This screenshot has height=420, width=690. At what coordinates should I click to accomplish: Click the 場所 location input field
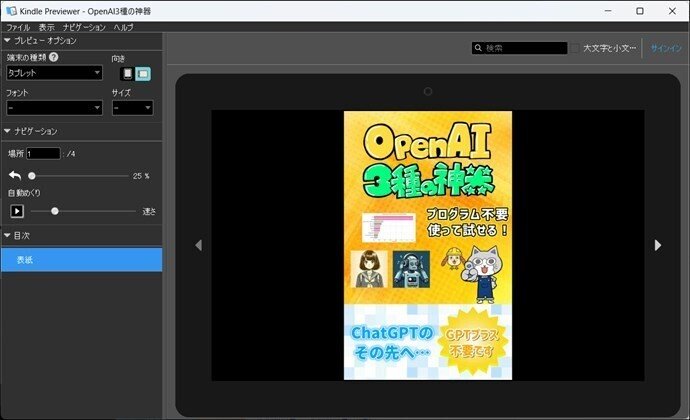click(x=43, y=154)
